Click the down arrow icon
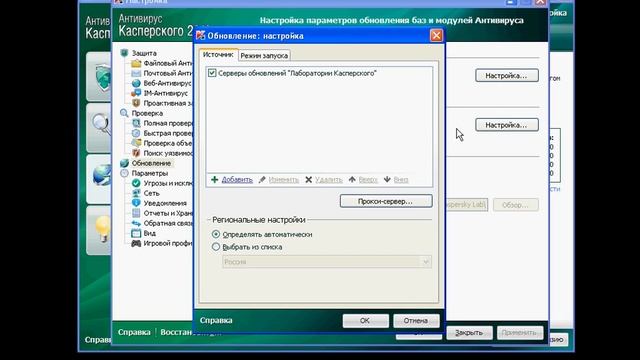 [x=387, y=180]
